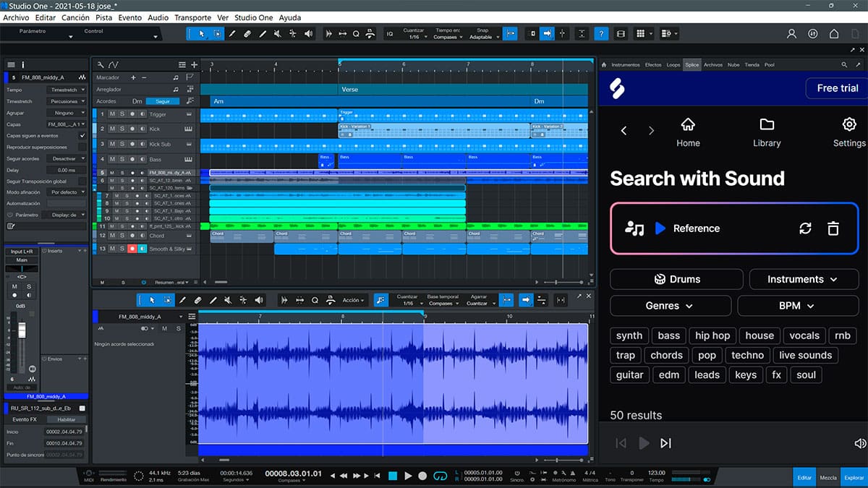The image size is (868, 488).
Task: Open Splice Library folder
Action: [x=767, y=124]
